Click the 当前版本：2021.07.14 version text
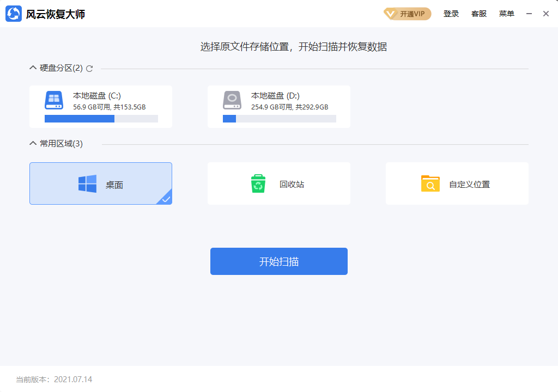The image size is (558, 392). click(x=54, y=379)
